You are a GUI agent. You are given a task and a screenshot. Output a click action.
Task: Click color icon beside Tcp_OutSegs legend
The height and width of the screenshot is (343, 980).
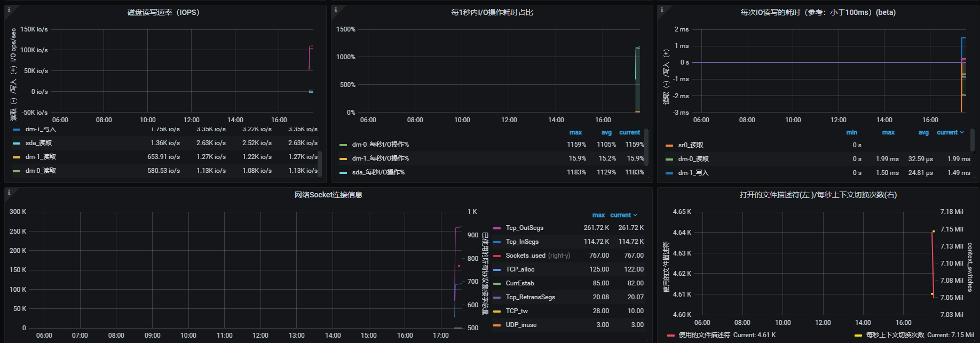click(497, 228)
